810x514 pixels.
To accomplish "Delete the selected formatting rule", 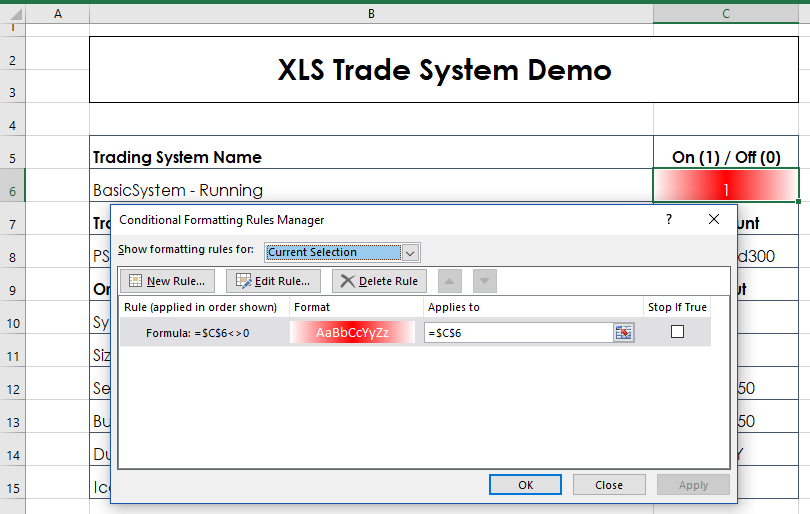I will [x=379, y=281].
